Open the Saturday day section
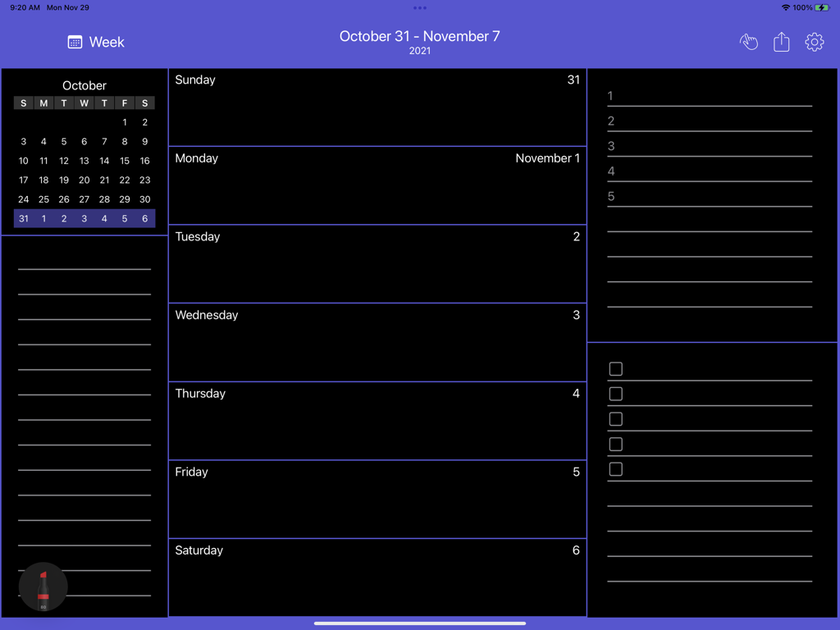840x630 pixels. tap(377, 577)
